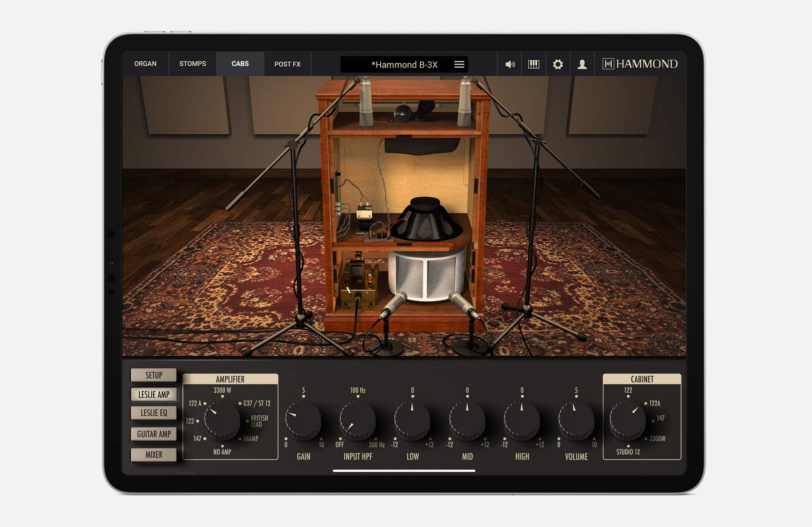This screenshot has width=812, height=527.
Task: Open settings via gear icon
Action: [x=558, y=64]
